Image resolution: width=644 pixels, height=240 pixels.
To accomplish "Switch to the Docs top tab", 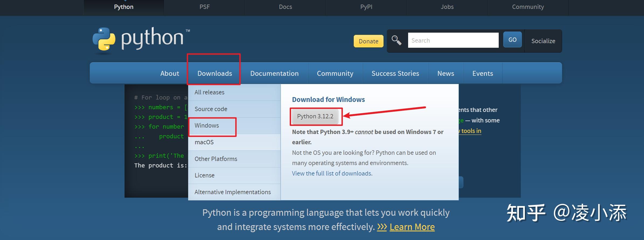I will point(285,7).
